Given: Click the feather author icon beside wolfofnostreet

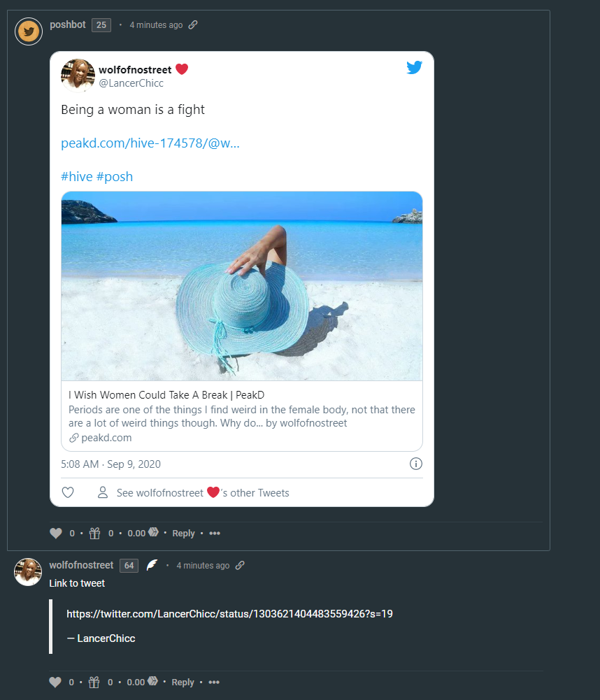Looking at the screenshot, I should [x=152, y=566].
